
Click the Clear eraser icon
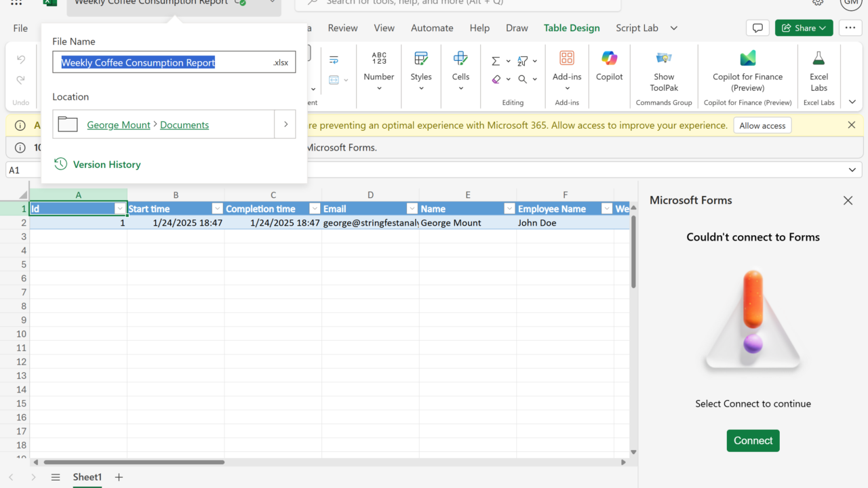496,79
